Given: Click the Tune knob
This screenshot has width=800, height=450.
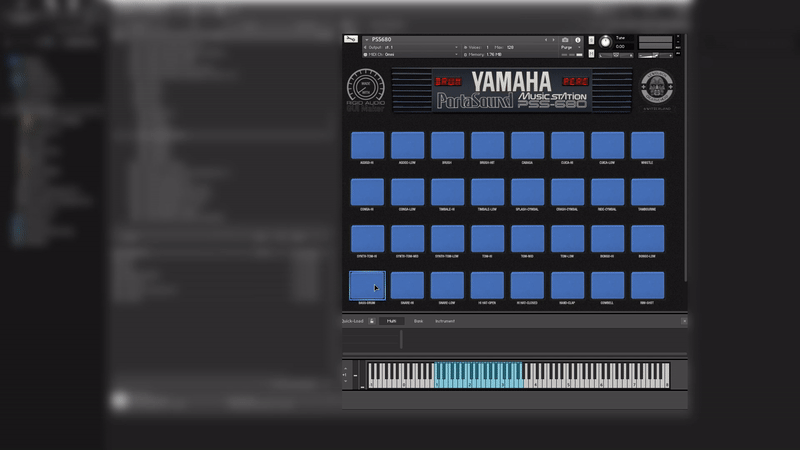Looking at the screenshot, I should (x=605, y=42).
